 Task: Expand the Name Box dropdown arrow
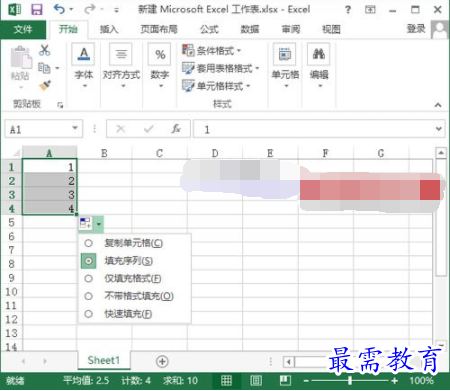pyautogui.click(x=75, y=128)
